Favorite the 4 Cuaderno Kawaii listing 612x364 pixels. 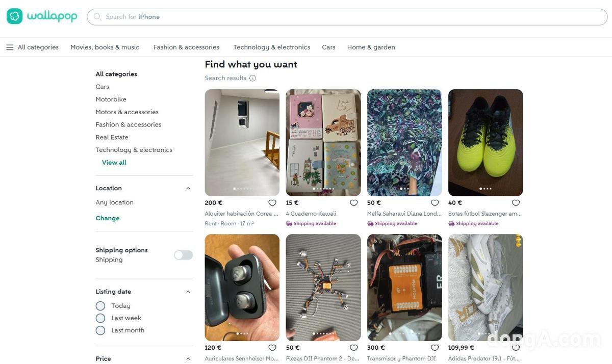[353, 203]
